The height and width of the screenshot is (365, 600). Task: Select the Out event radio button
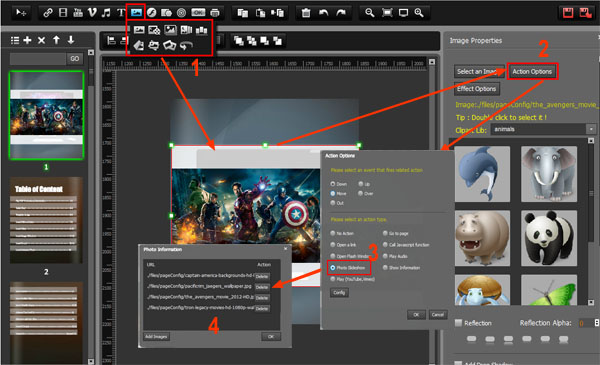tap(333, 203)
